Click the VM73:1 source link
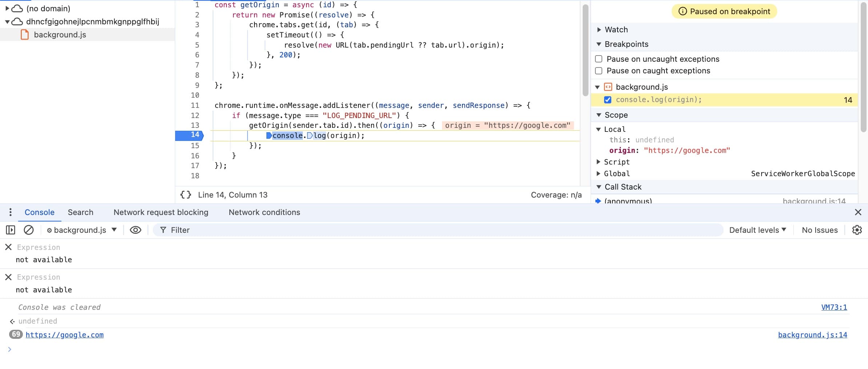Viewport: 868px width, 369px height. pyautogui.click(x=834, y=307)
